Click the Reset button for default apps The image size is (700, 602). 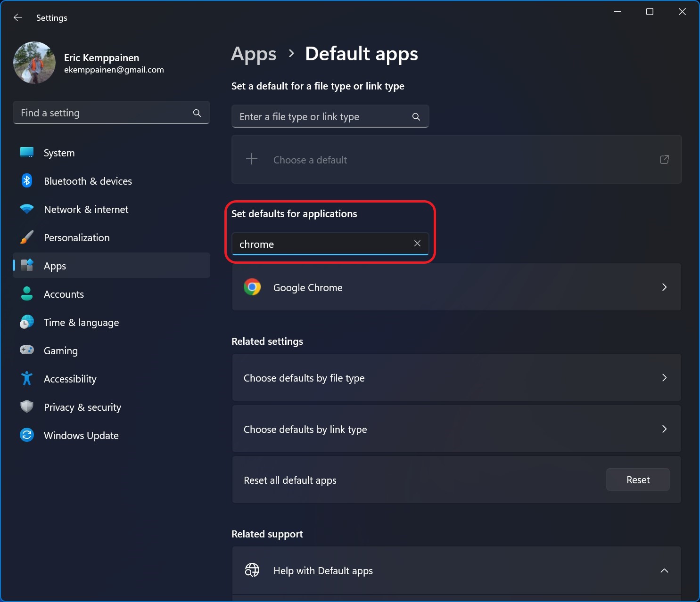click(638, 480)
